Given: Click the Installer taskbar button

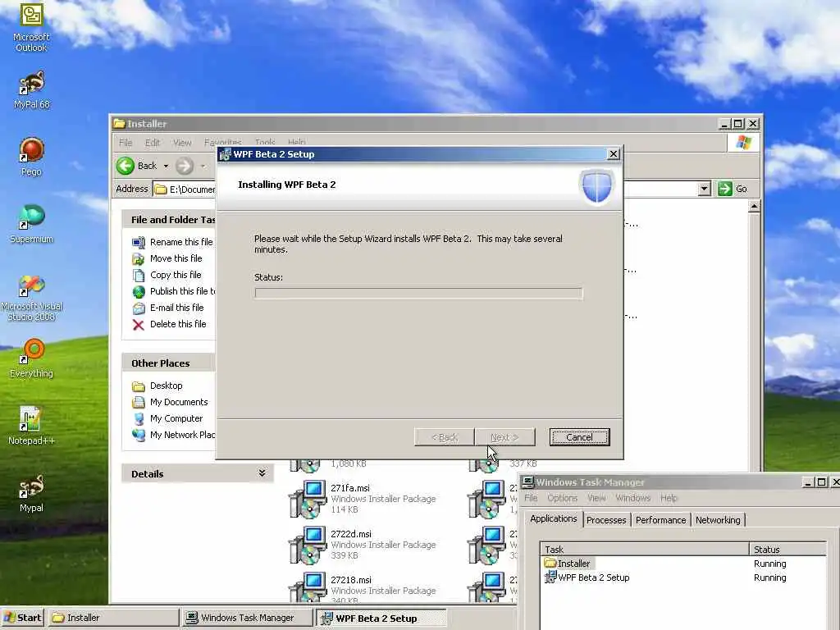Looking at the screenshot, I should [x=113, y=618].
